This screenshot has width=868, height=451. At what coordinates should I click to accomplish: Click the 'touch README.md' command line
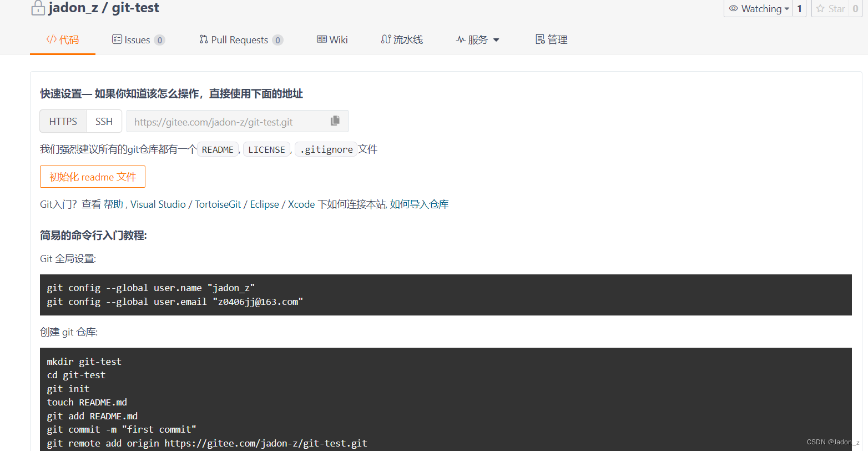click(87, 402)
